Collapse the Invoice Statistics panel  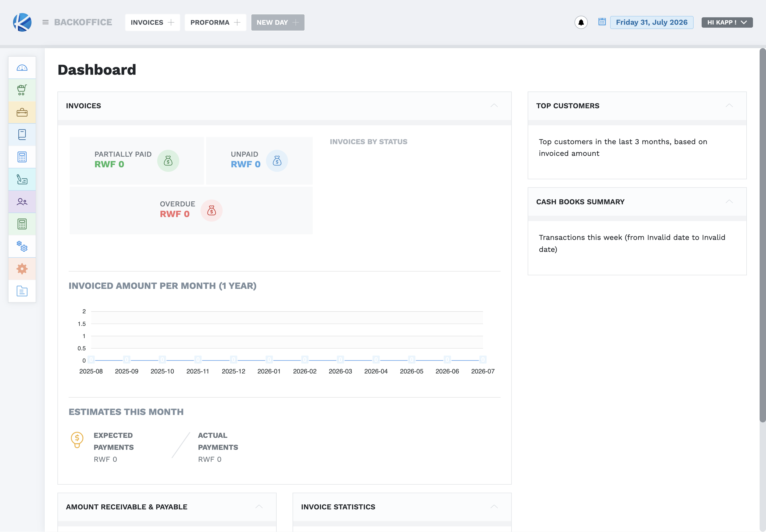pos(494,507)
